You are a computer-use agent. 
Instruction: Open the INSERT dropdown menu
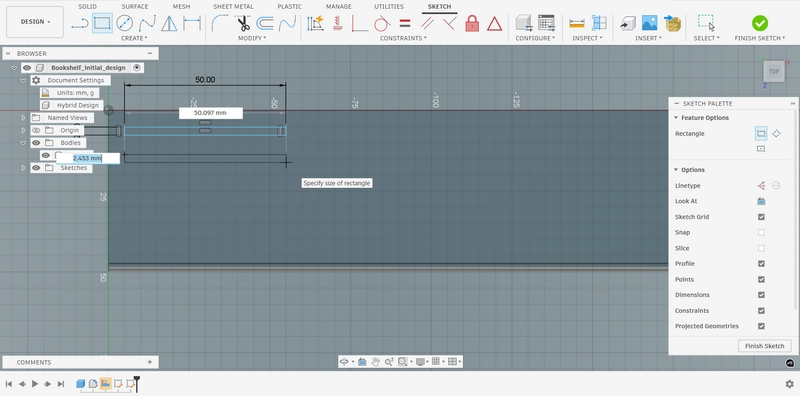pos(648,38)
